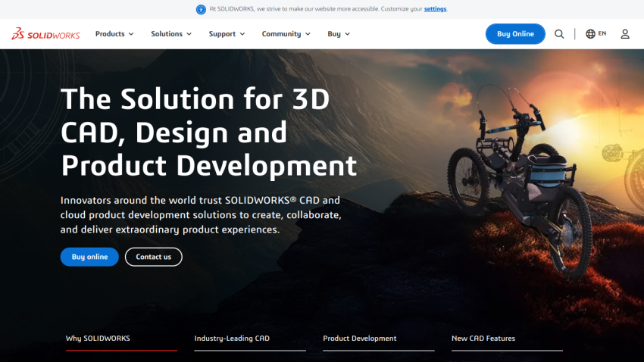Screen dimensions: 644x362
Task: Click the paragraph beginning "Innovators around the world"
Action: (201, 214)
